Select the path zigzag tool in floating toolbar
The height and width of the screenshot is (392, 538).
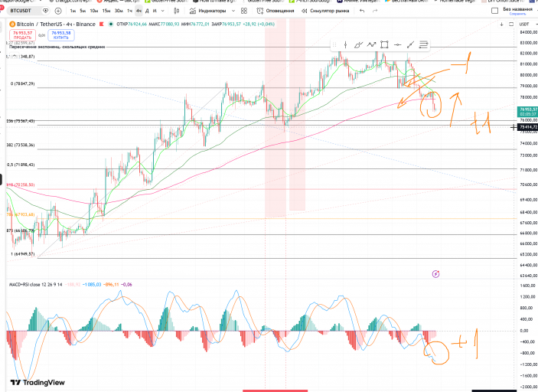point(371,44)
